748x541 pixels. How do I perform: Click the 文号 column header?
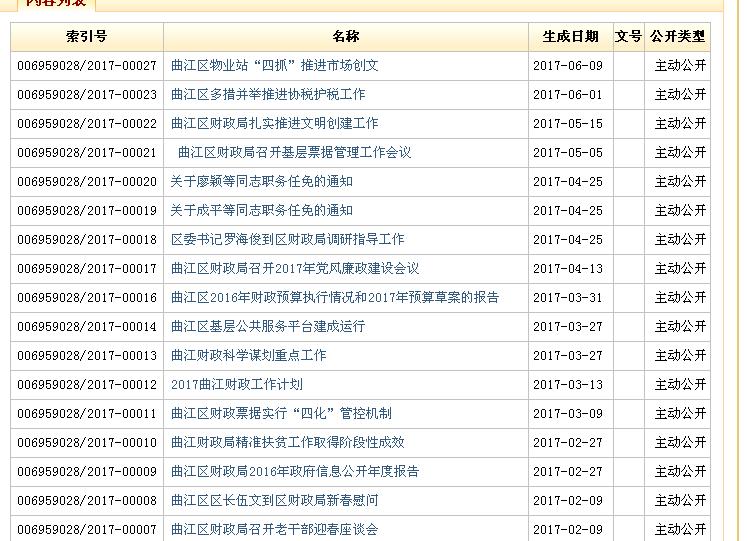(628, 36)
